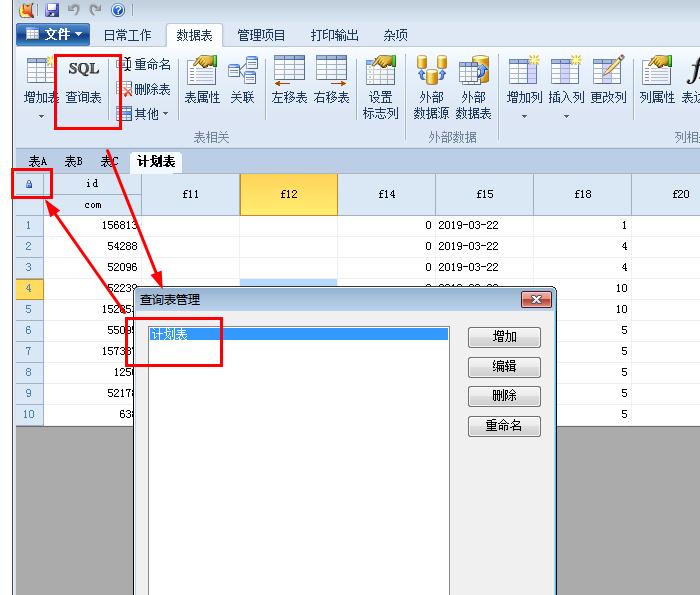700x595 pixels.
Task: Click the save icon in quick access bar
Action: click(x=27, y=10)
